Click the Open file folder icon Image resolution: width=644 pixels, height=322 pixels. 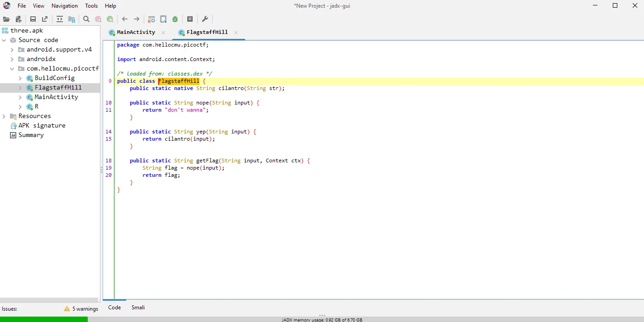(x=6, y=19)
